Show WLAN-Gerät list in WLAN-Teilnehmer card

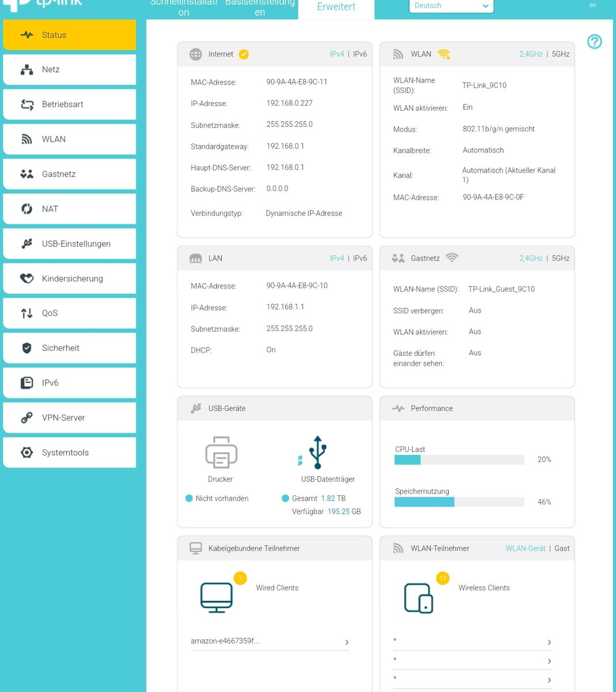pos(526,548)
